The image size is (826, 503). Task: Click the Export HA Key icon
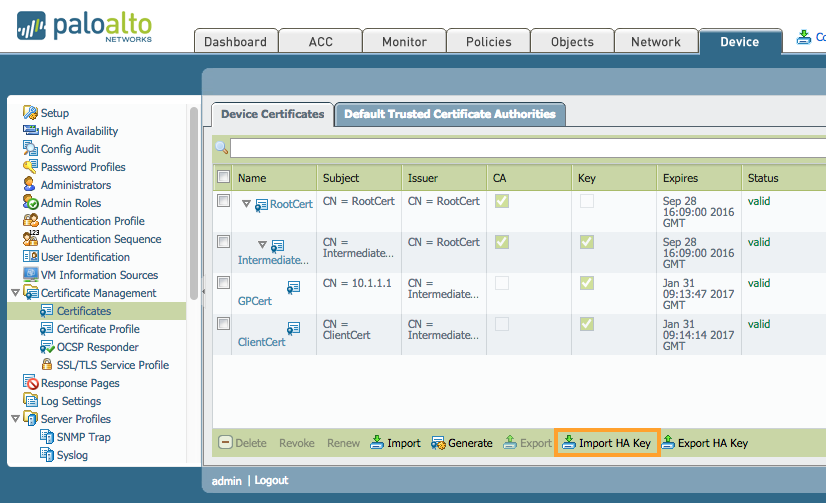[668, 442]
